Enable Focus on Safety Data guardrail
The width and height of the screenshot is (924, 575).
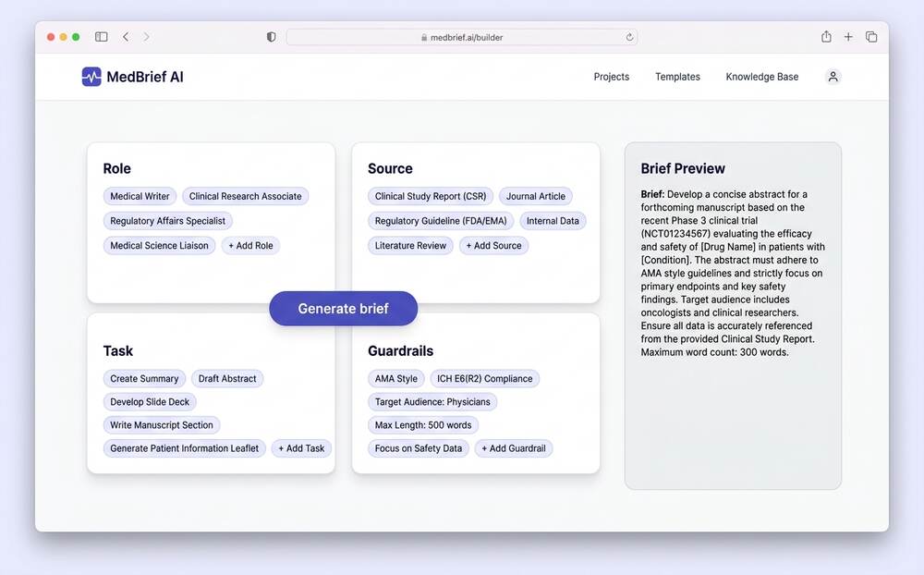419,448
